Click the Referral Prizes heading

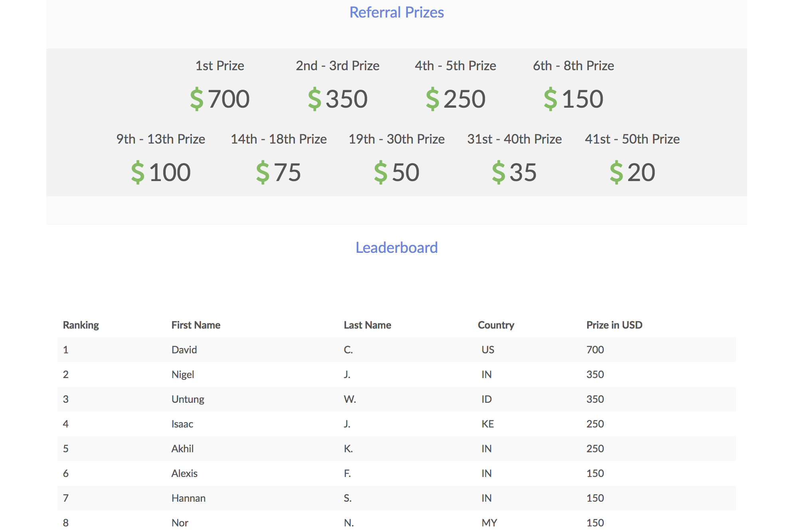pos(397,12)
